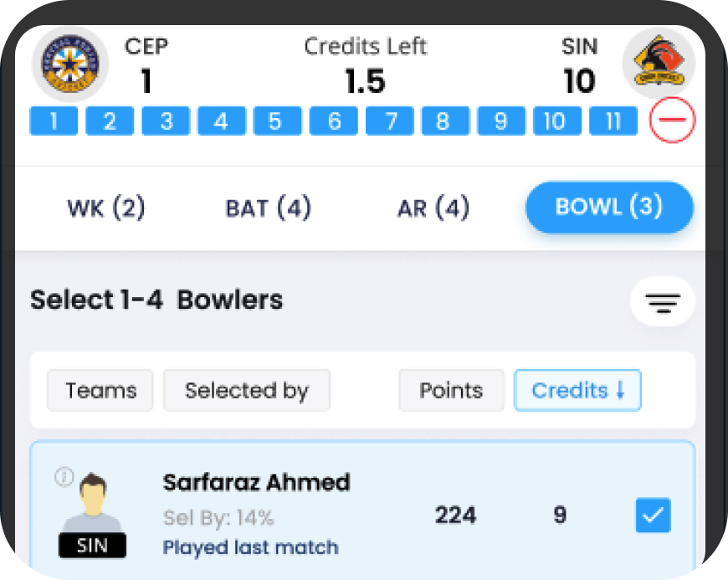Select player slot number 1

tap(54, 121)
